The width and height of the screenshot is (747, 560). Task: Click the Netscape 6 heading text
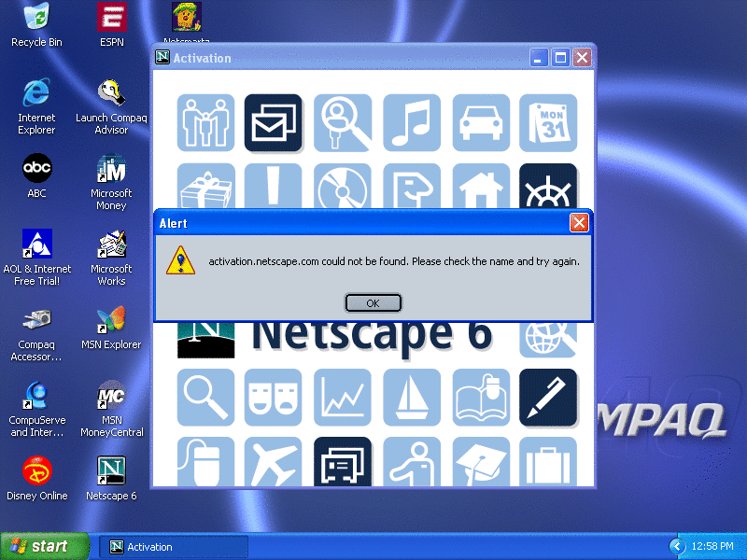(372, 338)
